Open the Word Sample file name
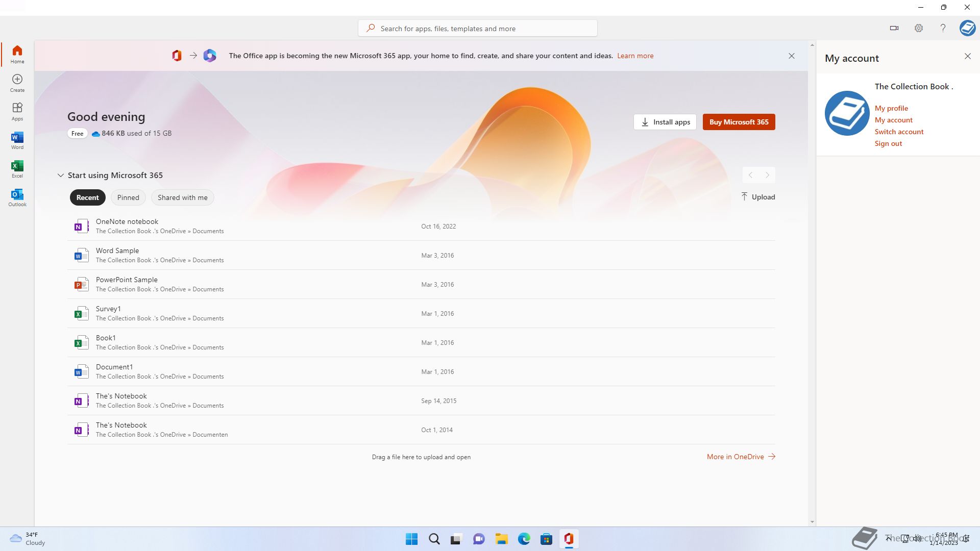The image size is (980, 551). coord(117,251)
